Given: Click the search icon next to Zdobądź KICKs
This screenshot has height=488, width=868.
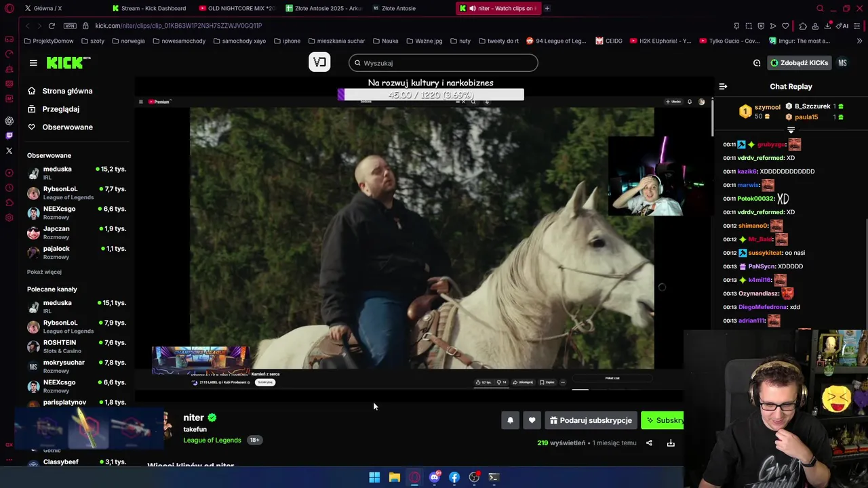Looking at the screenshot, I should pyautogui.click(x=757, y=63).
